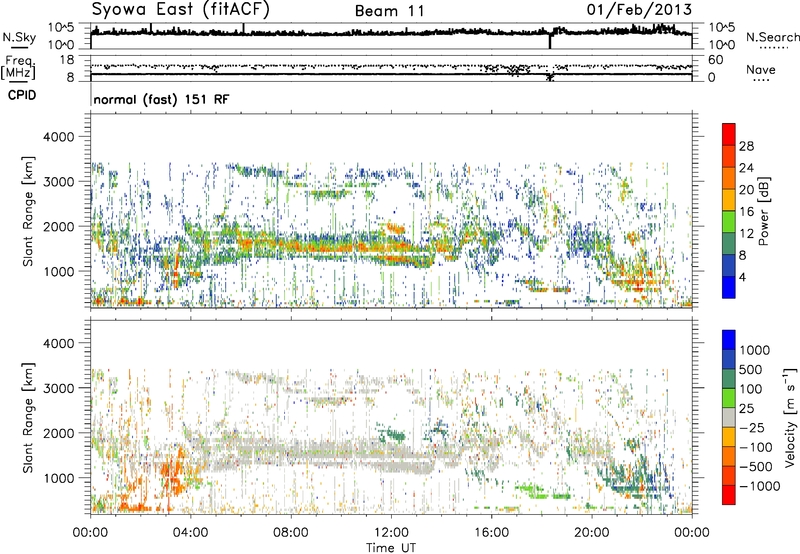Click the '1000' tick on Velocity colorbar
The width and height of the screenshot is (800, 554).
point(754,350)
